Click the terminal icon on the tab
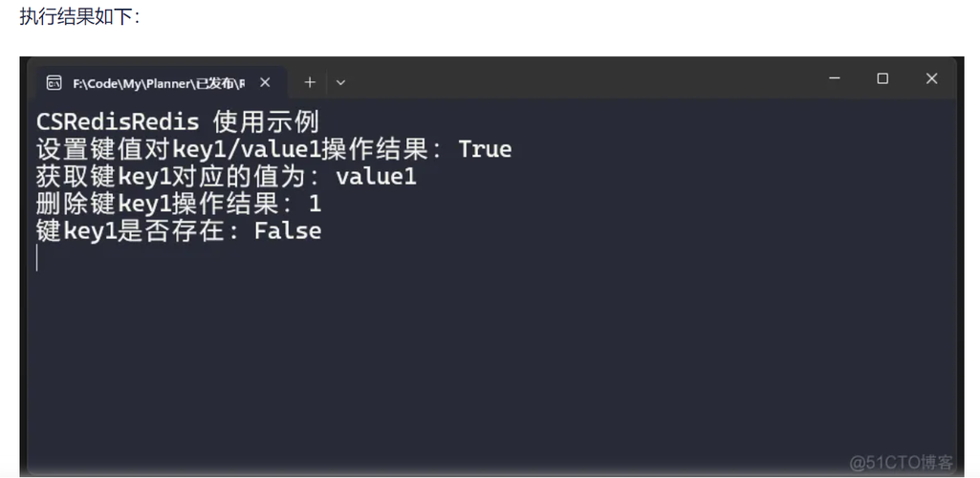Image resolution: width=980 pixels, height=478 pixels. click(x=54, y=82)
